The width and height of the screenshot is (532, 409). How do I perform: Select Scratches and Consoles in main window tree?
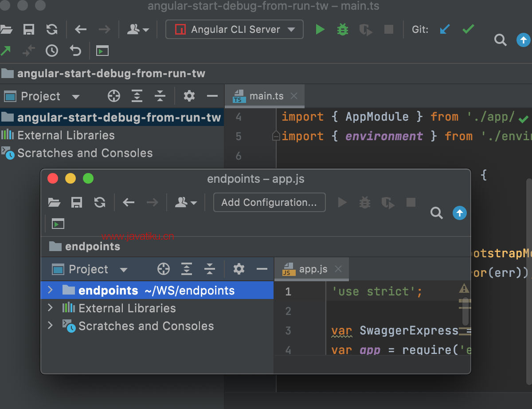112,153
